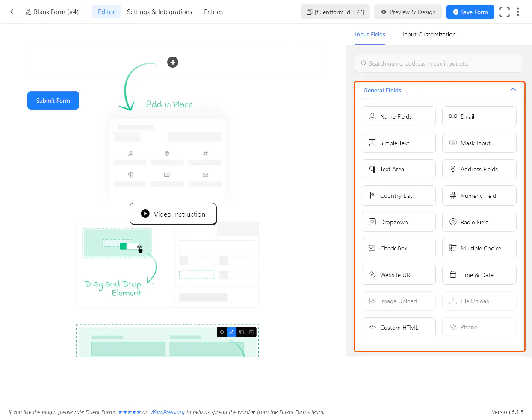The height and width of the screenshot is (420, 532).
Task: Switch to Input Customization tab
Action: (x=429, y=34)
